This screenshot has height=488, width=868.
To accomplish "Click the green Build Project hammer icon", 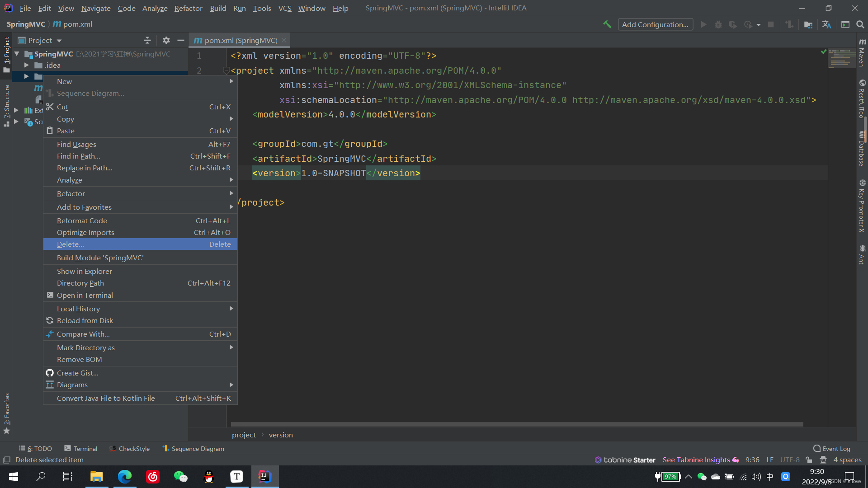I will pos(607,24).
